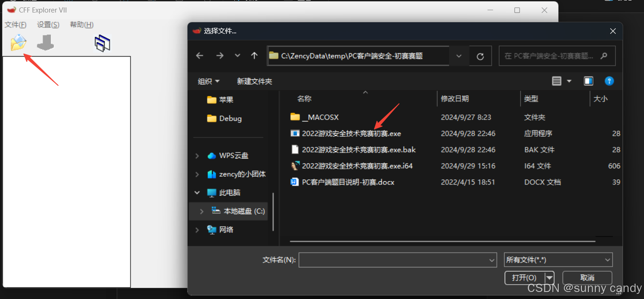This screenshot has height=299, width=644.
Task: Click the windows icon in CFF Explorer toolbar
Action: [x=102, y=43]
